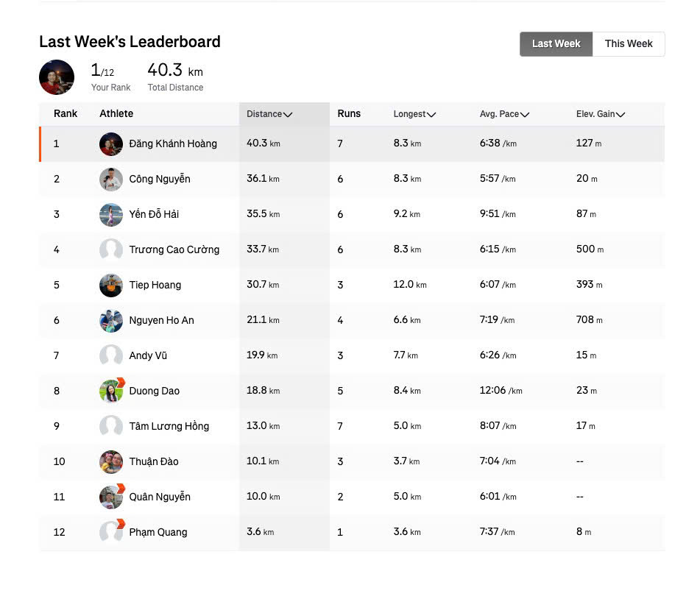Sort leaderboard by Distance column
Image resolution: width=700 pixels, height=599 pixels.
tap(269, 114)
